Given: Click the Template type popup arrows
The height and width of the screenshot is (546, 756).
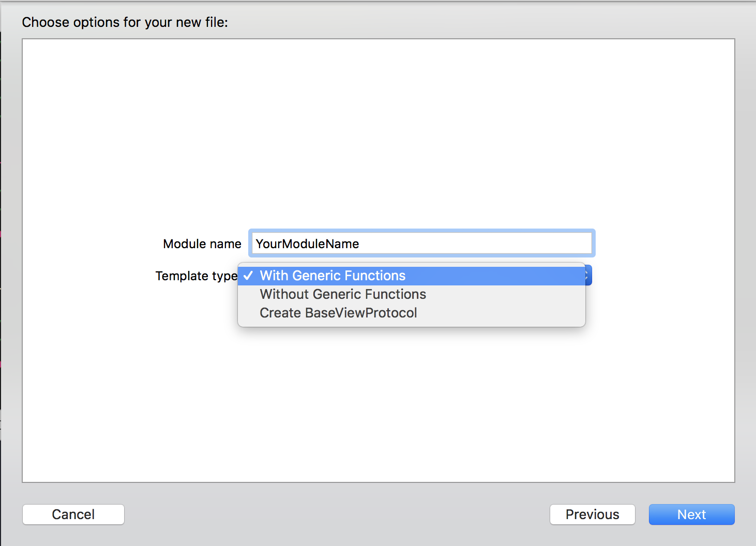Looking at the screenshot, I should 588,276.
